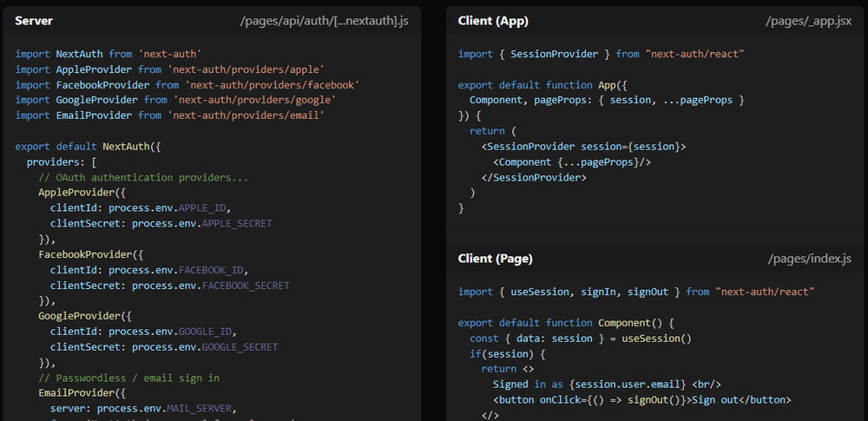Click the /pages/api/auth/[...nextauth].js file path
This screenshot has width=868, height=421.
[x=324, y=21]
